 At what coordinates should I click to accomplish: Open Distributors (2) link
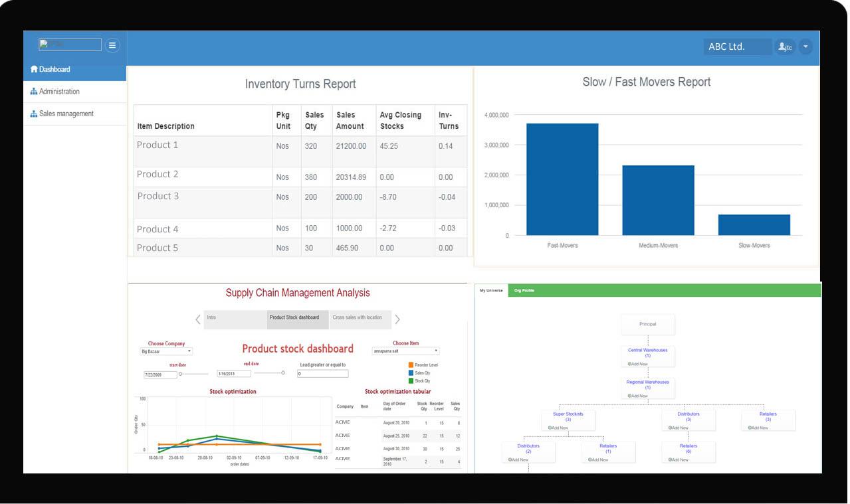pyautogui.click(x=528, y=448)
